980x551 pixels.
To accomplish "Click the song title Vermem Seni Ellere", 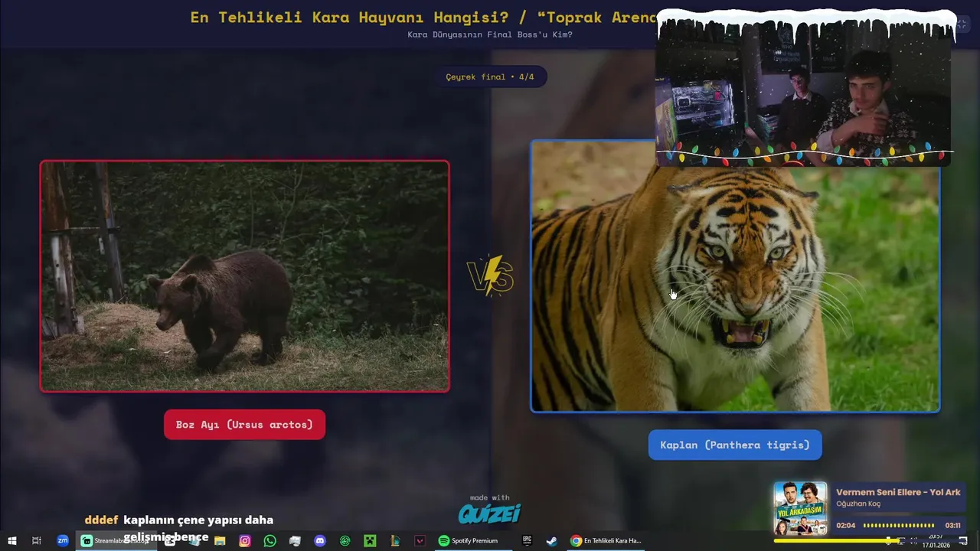I will (x=898, y=492).
